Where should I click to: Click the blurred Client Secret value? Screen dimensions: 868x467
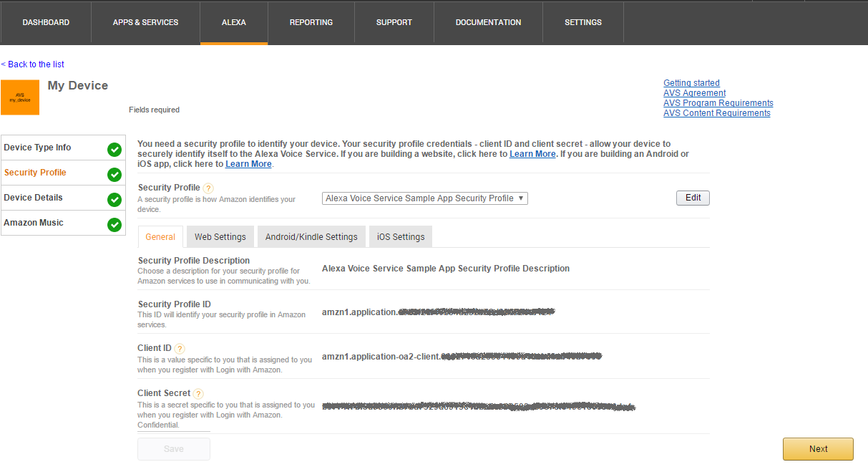[479, 407]
